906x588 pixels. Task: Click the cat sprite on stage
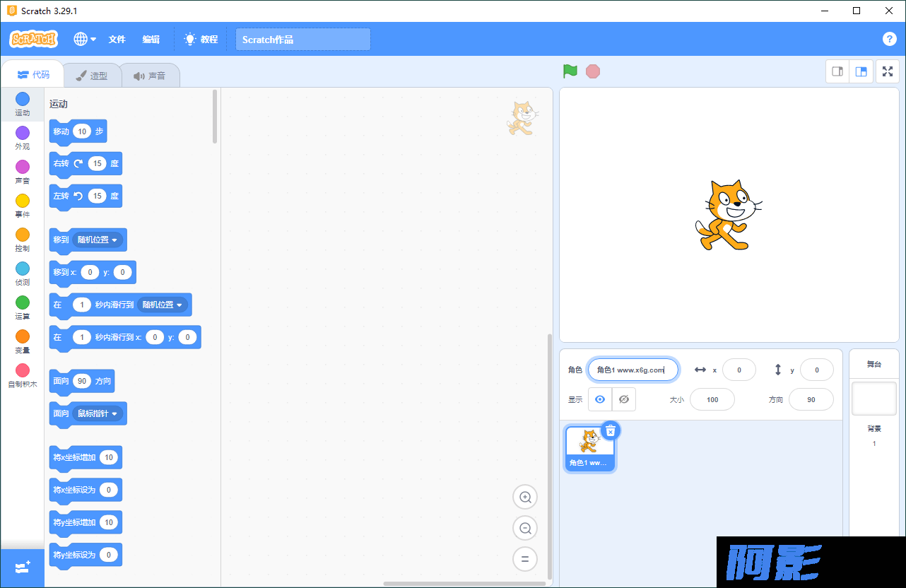point(727,215)
